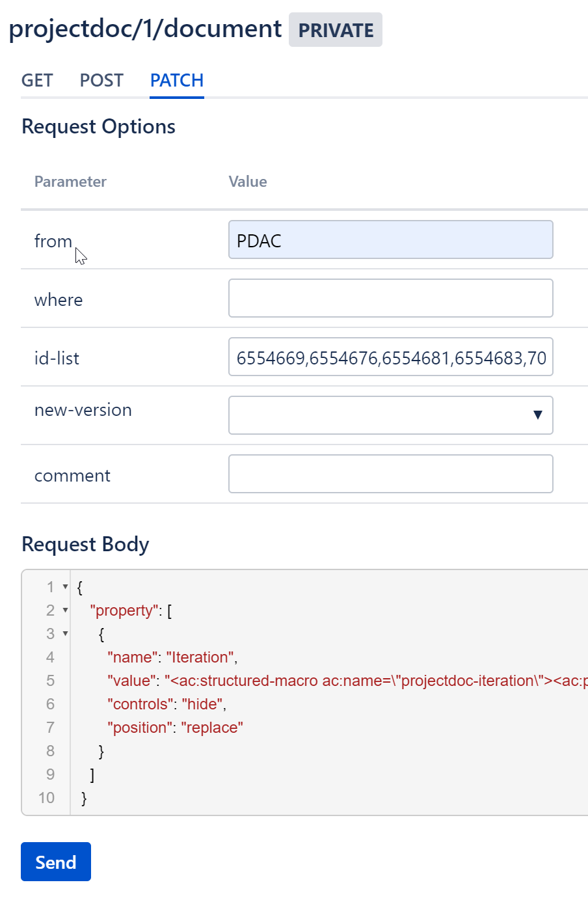This screenshot has height=902, width=588.
Task: Click the comment input field
Action: (x=390, y=474)
